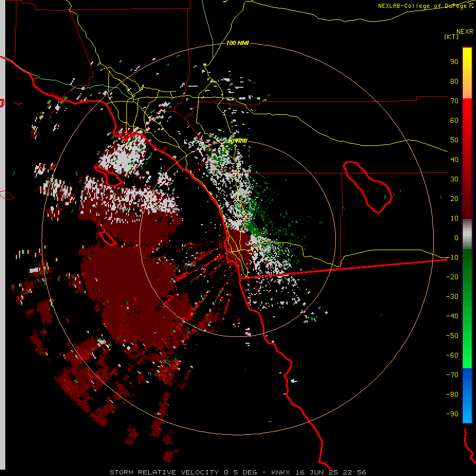Click the NEXLAB-College of DuPage credit text
The width and height of the screenshot is (476, 476).
pyautogui.click(x=425, y=6)
